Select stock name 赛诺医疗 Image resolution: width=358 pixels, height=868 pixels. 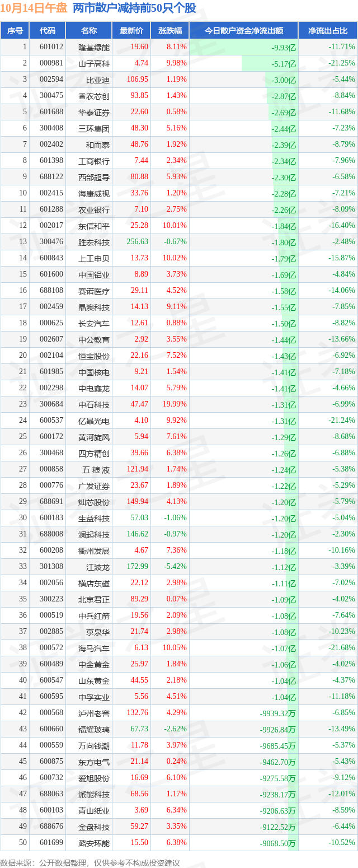pyautogui.click(x=94, y=291)
